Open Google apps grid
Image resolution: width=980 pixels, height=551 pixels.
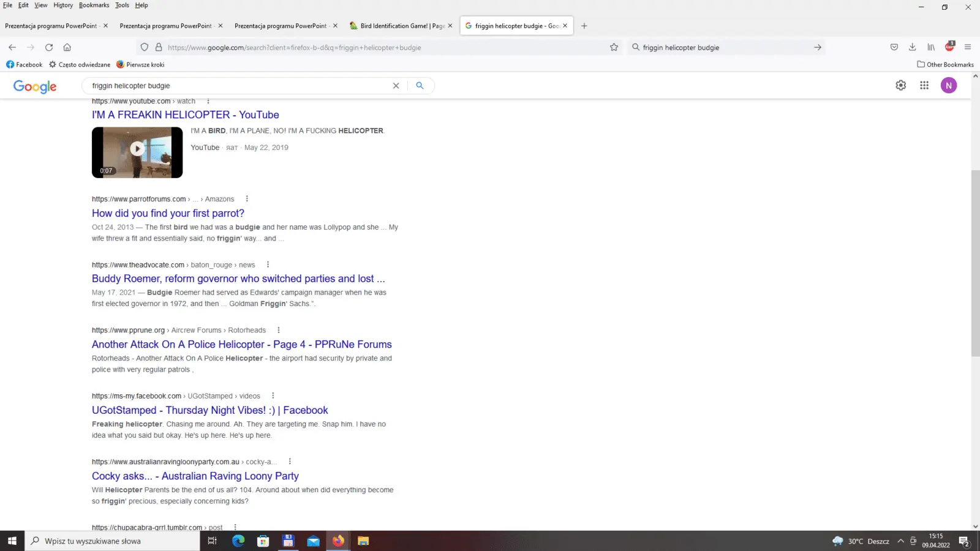click(924, 86)
